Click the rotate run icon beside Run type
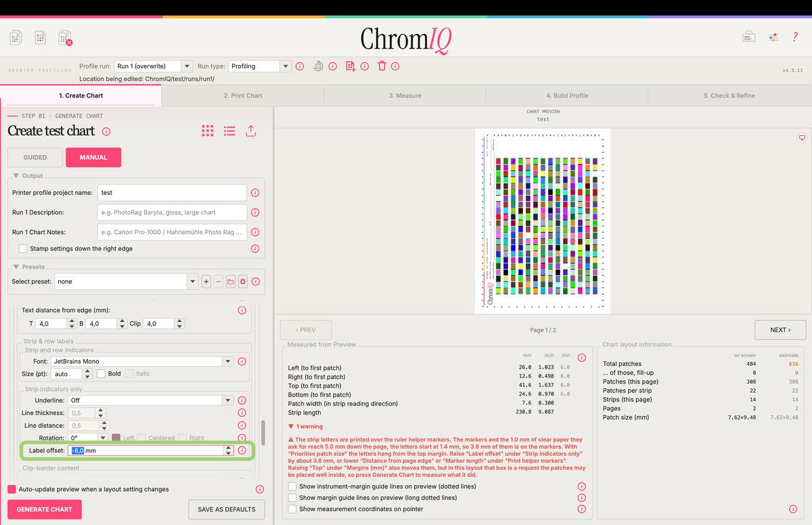Viewport: 812px width, 525px height. 318,66
